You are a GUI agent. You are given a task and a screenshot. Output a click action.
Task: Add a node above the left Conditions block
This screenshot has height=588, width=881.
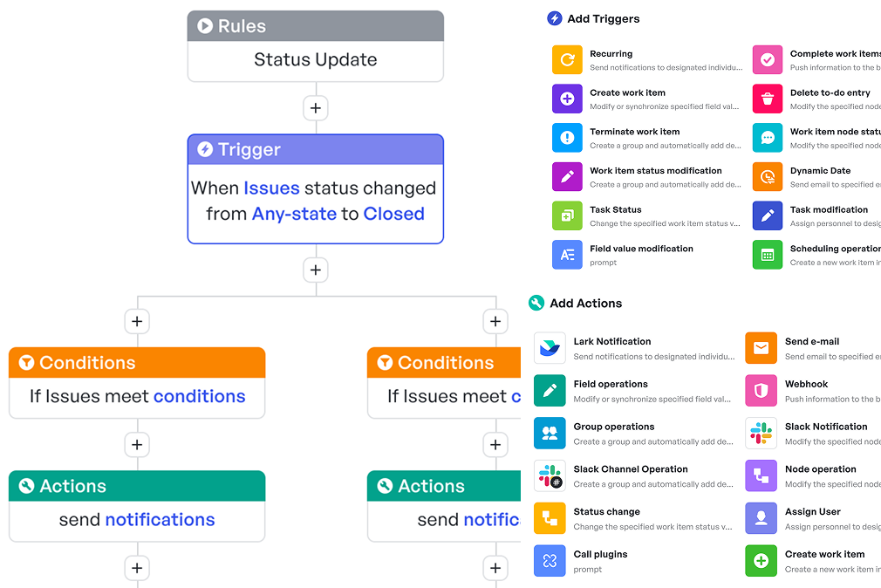(137, 322)
